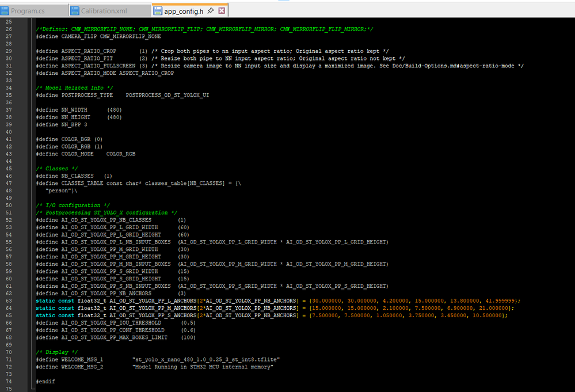Click the NN_WIDTH (480) define line
The image size is (575, 392).
pos(79,109)
